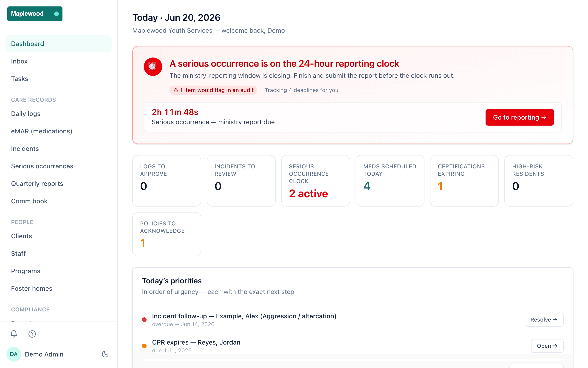Open the Serious Occurrence Clock card
This screenshot has width=588, height=368.
click(x=315, y=181)
